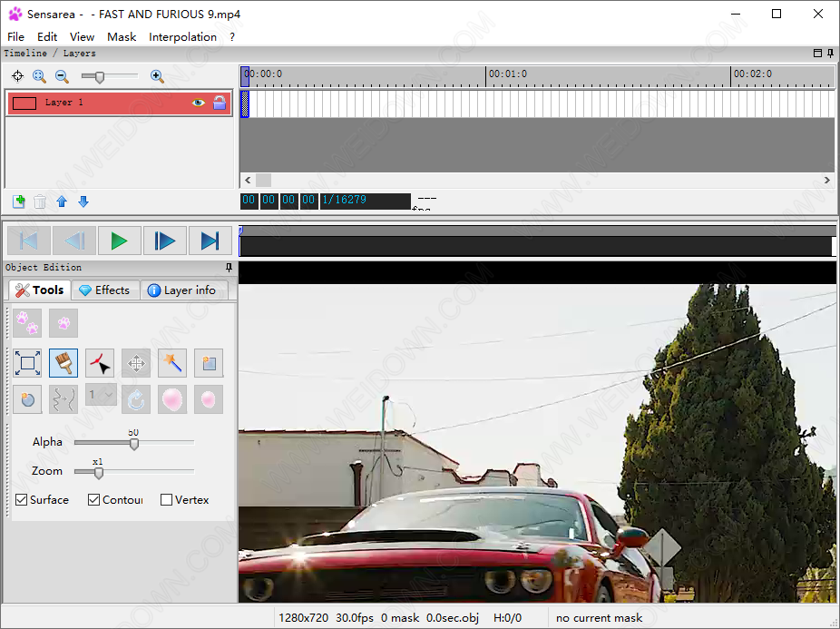Viewport: 840px width, 629px height.
Task: Step forward one frame
Action: tap(164, 241)
